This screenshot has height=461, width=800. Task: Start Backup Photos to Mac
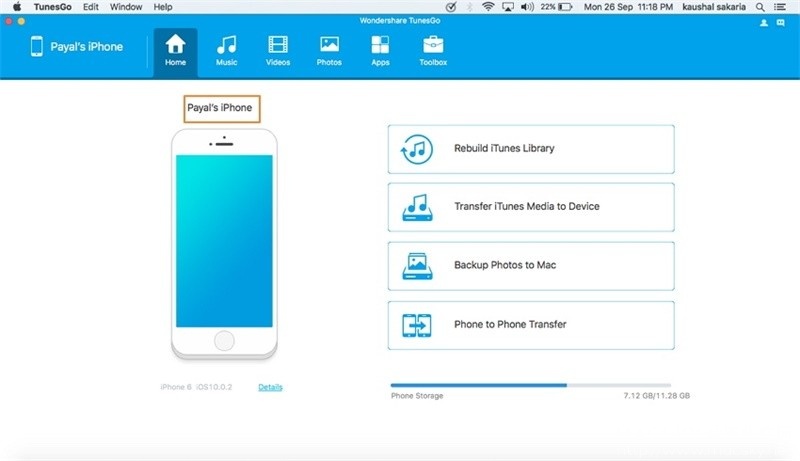click(x=531, y=266)
